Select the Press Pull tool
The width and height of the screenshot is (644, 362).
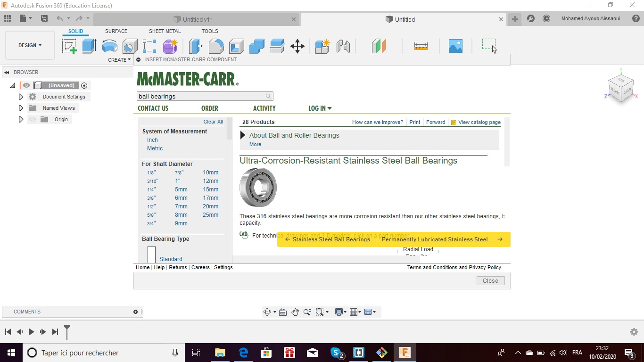coord(196,46)
